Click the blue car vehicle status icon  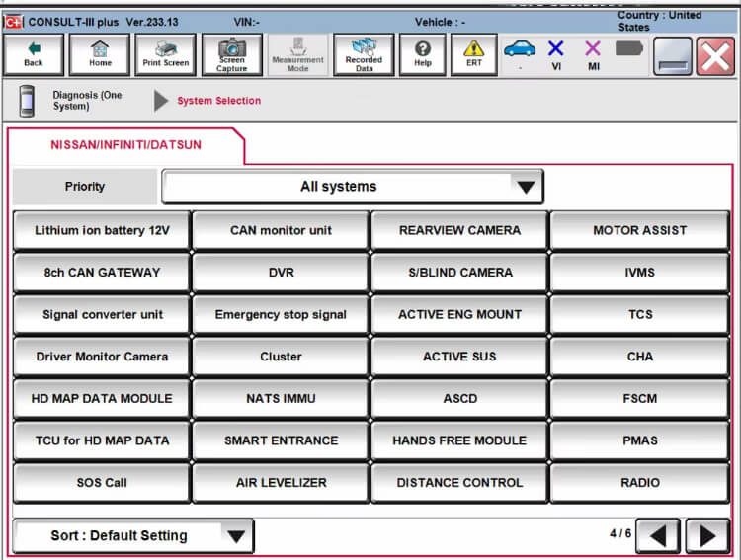[x=520, y=49]
